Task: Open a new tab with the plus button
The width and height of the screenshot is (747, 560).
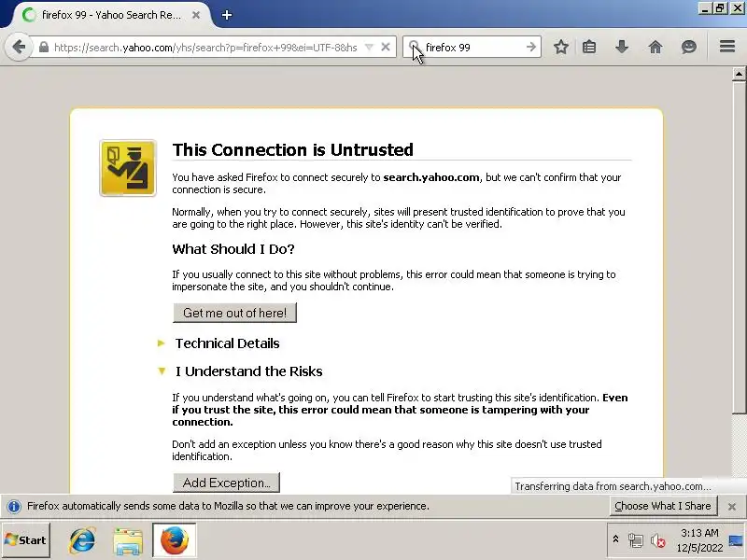Action: pos(227,15)
